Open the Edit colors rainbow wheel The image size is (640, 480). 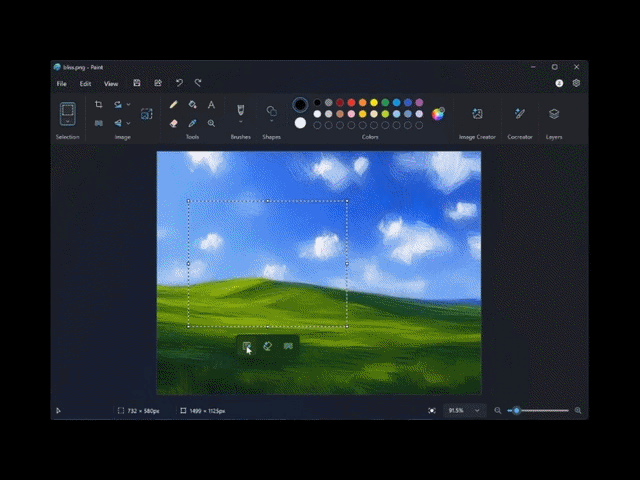pyautogui.click(x=438, y=114)
